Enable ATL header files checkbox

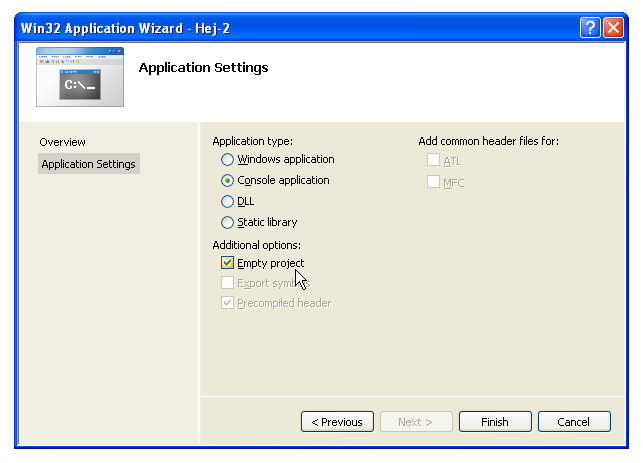click(x=433, y=160)
